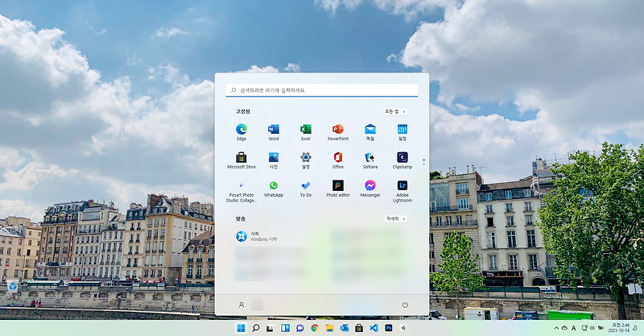Open the Recycle Bin on desktop
This screenshot has width=644, height=336.
13,286
